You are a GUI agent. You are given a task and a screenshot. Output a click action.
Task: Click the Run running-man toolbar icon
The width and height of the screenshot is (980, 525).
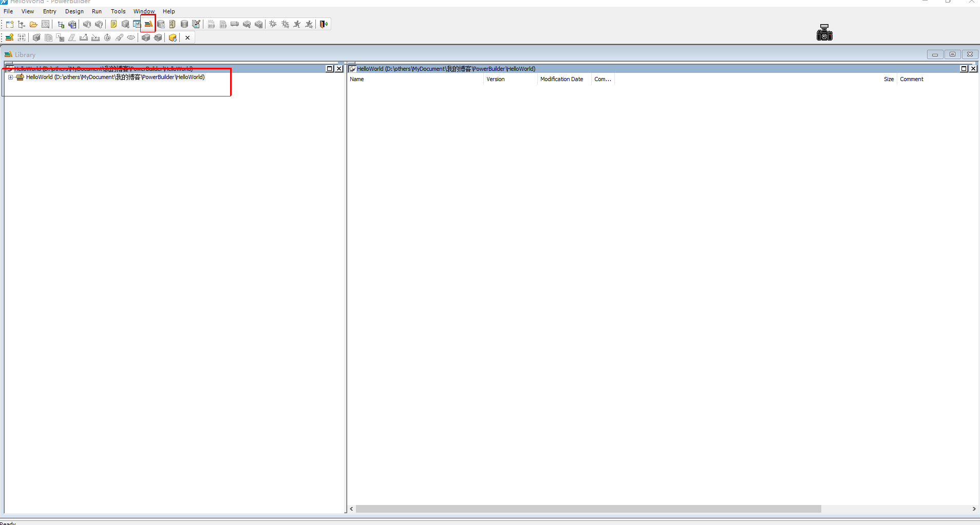297,24
